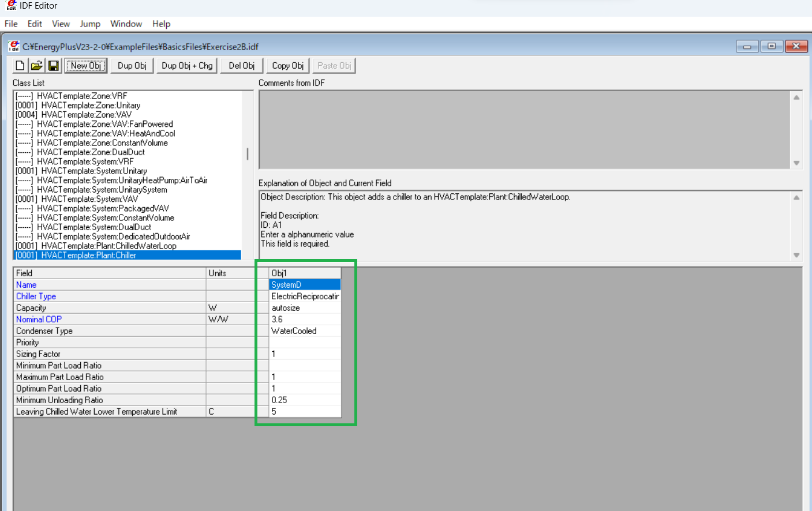Screen dimensions: 812x511
Task: Select HVACTemplate:Zone:VAV:HeatAndCool class
Action: (127, 133)
